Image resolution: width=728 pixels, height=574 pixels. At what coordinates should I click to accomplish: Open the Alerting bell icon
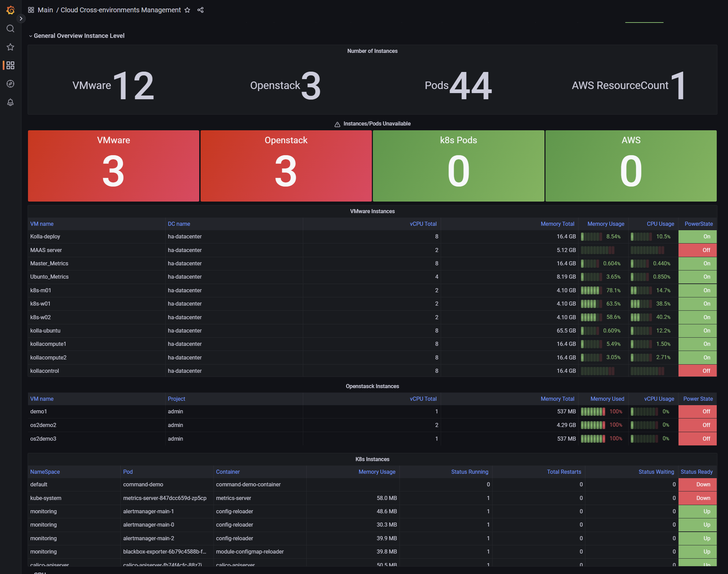pyautogui.click(x=11, y=102)
